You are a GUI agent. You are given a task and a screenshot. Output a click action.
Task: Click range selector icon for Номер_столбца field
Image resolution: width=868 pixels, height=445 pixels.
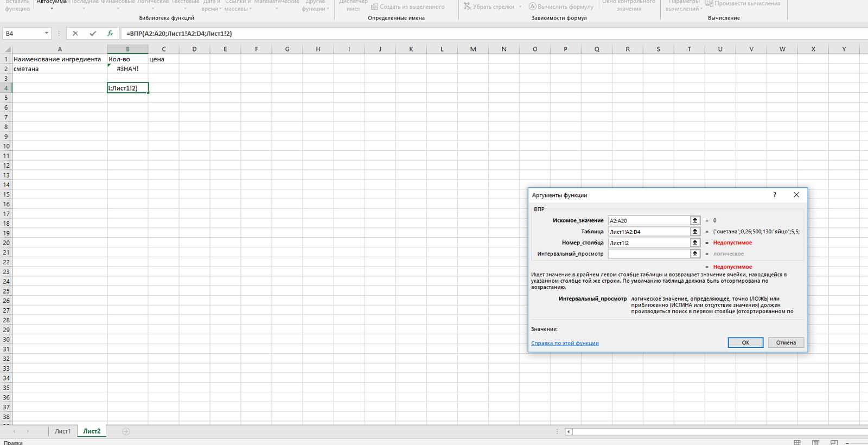(x=695, y=243)
